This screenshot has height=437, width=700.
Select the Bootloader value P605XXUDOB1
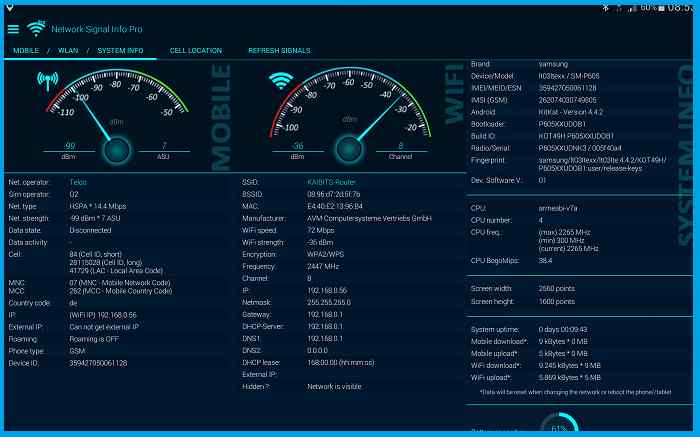pyautogui.click(x=562, y=124)
